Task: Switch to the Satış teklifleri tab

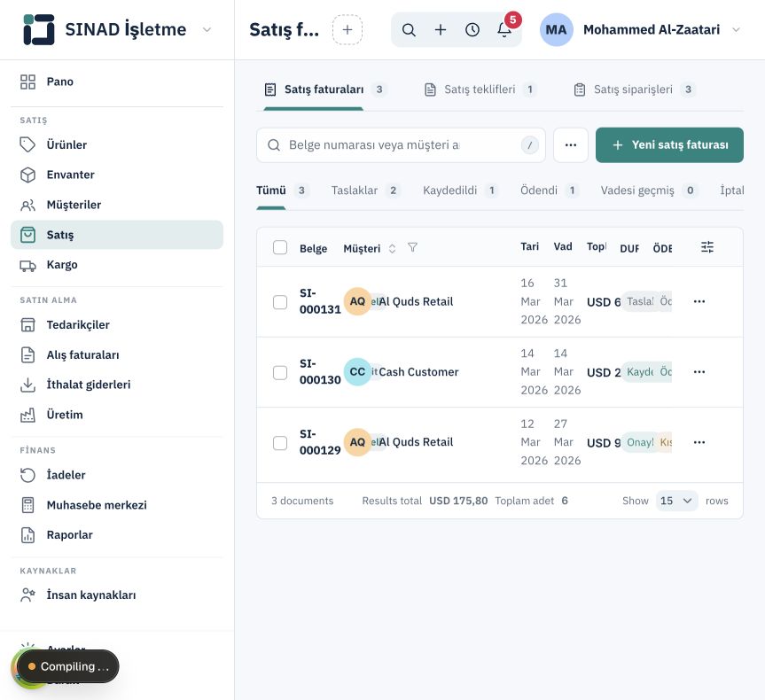Action: click(480, 89)
